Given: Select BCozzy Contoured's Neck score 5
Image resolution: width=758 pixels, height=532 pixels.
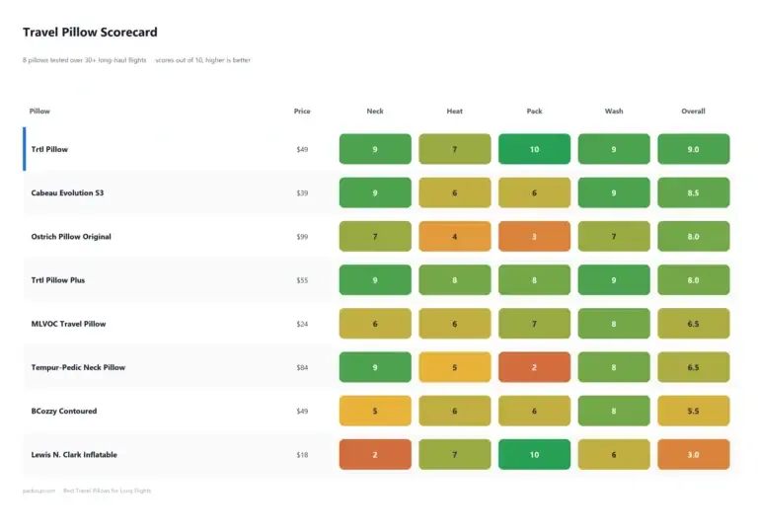Looking at the screenshot, I should click(x=375, y=411).
